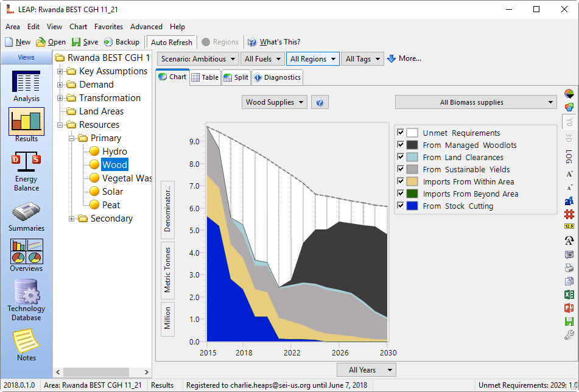Click the blue help question mark button

tap(320, 102)
